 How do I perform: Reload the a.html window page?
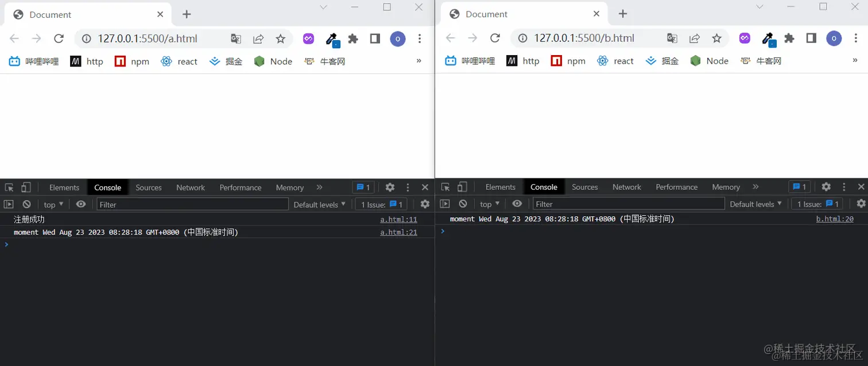[59, 38]
